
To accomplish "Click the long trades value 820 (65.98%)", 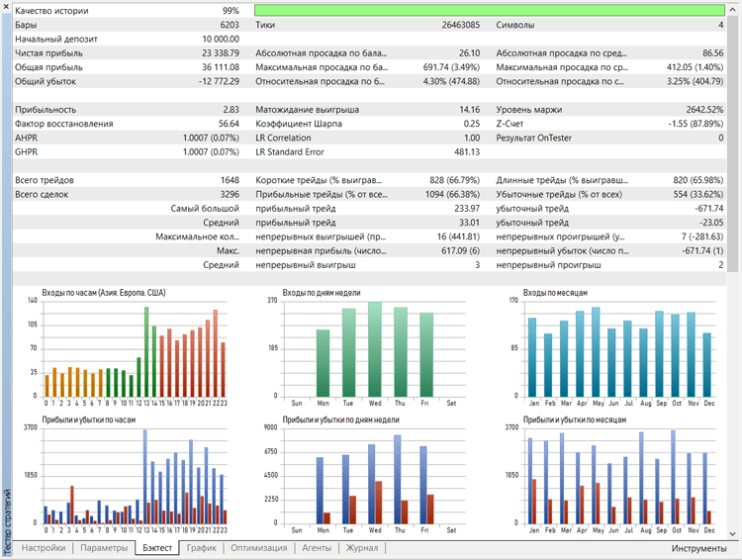I will point(698,180).
